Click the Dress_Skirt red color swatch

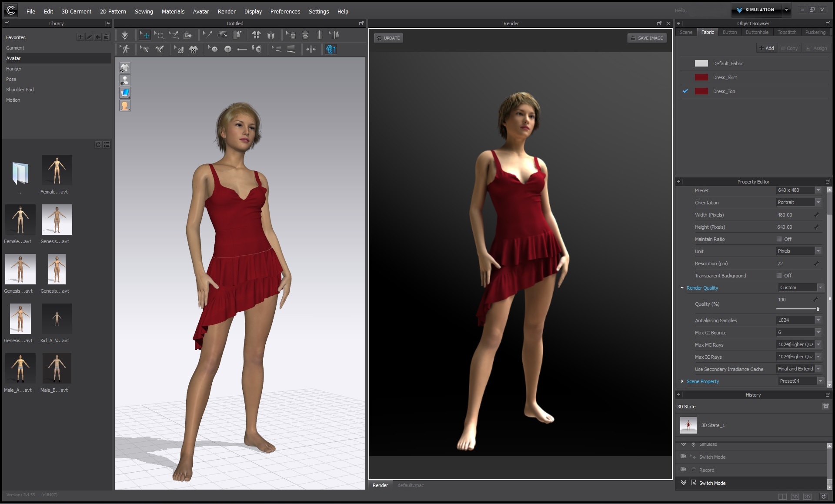click(x=701, y=77)
